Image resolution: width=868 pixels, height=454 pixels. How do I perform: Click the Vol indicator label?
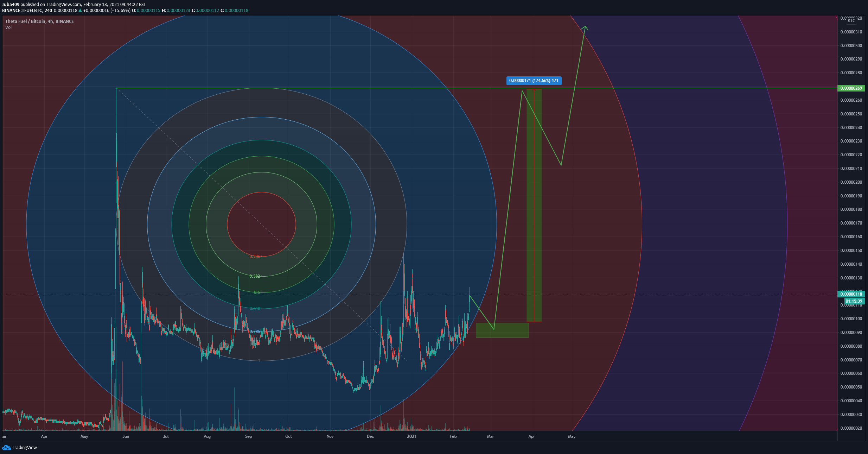coord(8,27)
